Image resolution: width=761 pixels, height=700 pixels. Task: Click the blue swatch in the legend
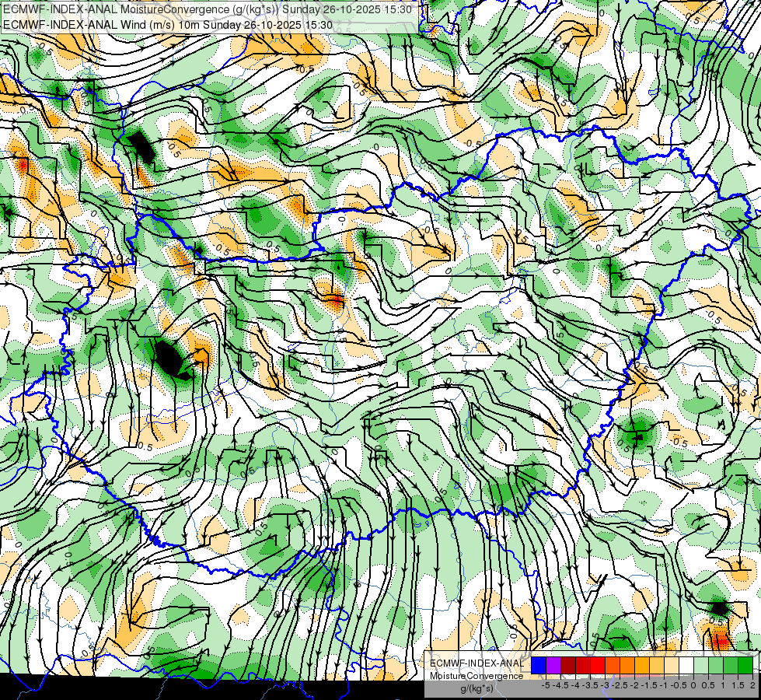click(539, 666)
